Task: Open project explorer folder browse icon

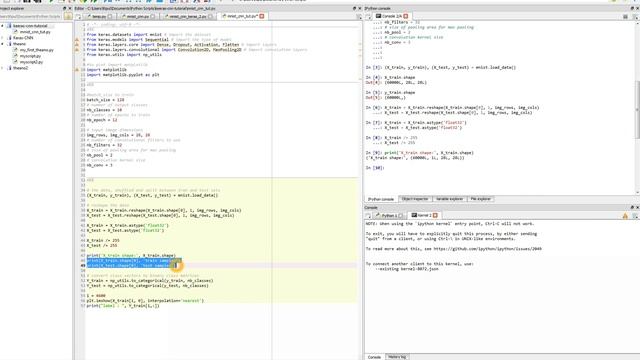Action: (x=68, y=16)
